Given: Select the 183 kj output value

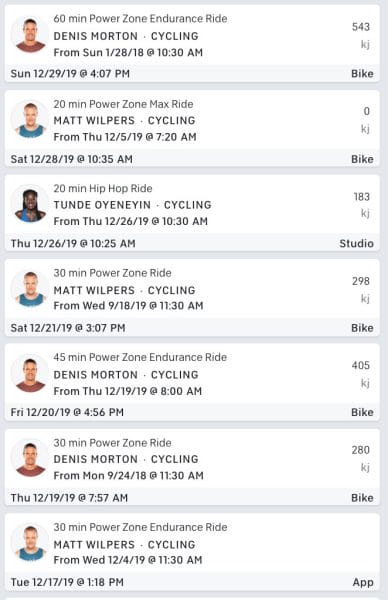Looking at the screenshot, I should [x=362, y=197].
